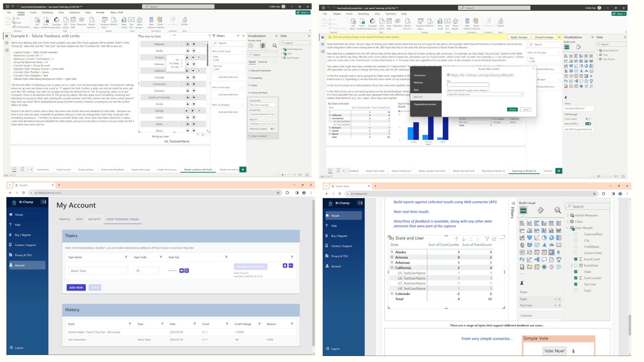644x362 pixels.
Task: Click zoom slider in top-left Power BI status bar
Action: [x=283, y=175]
